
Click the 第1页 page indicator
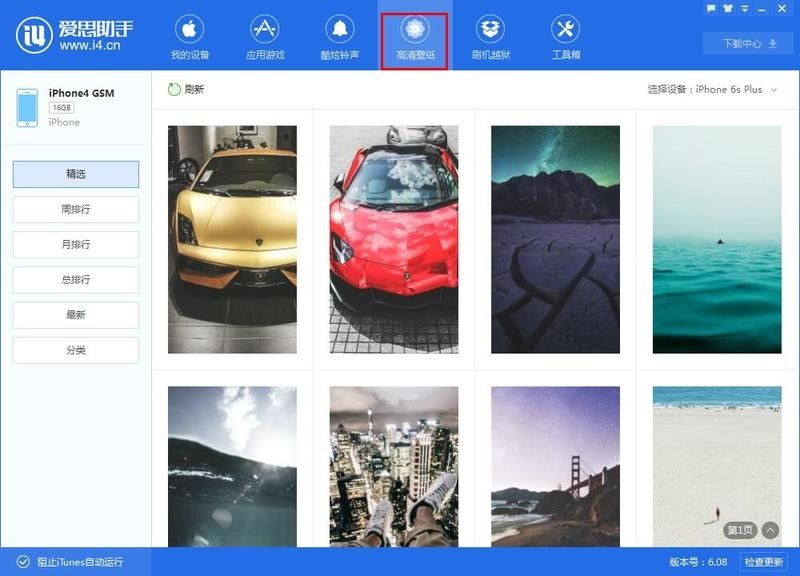pos(740,531)
